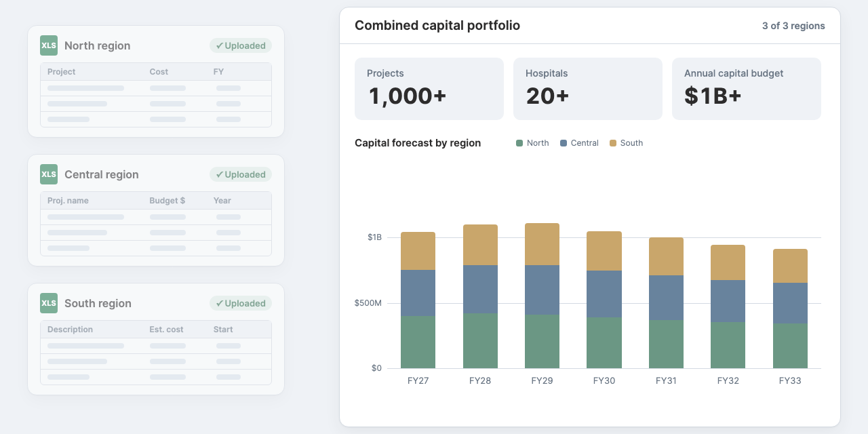The height and width of the screenshot is (434, 868).
Task: Click the South region card title
Action: click(x=98, y=303)
